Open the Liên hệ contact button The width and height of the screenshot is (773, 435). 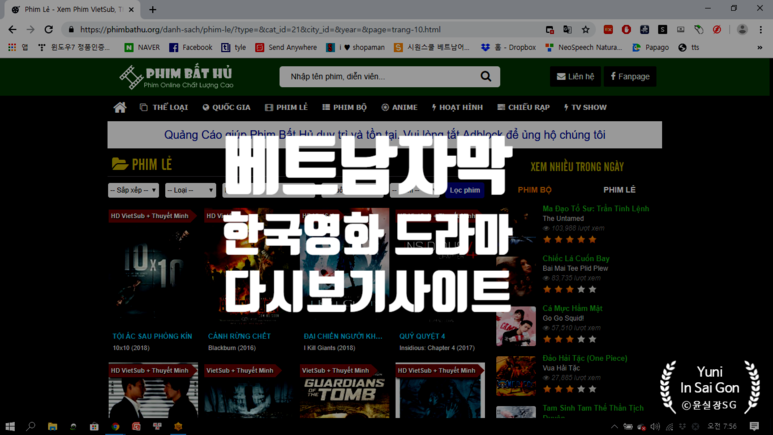(x=575, y=76)
